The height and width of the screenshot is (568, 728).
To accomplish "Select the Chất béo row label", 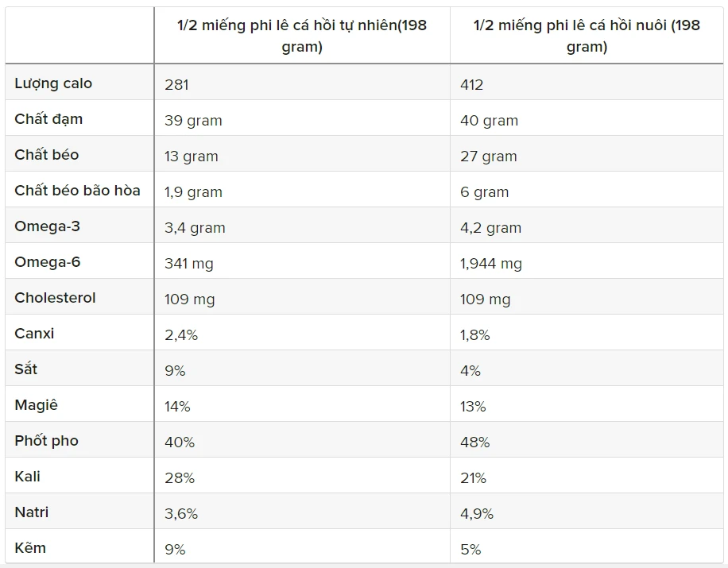I will point(47,155).
